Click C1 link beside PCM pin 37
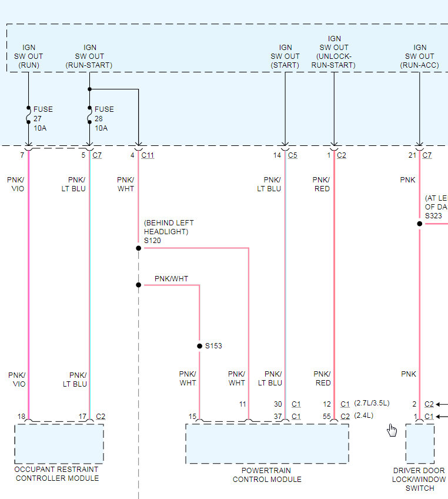The image size is (448, 499). (x=296, y=417)
